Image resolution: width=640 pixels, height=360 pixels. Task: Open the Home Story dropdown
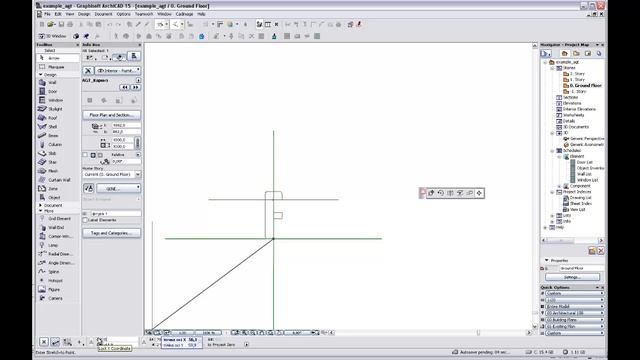click(x=112, y=174)
